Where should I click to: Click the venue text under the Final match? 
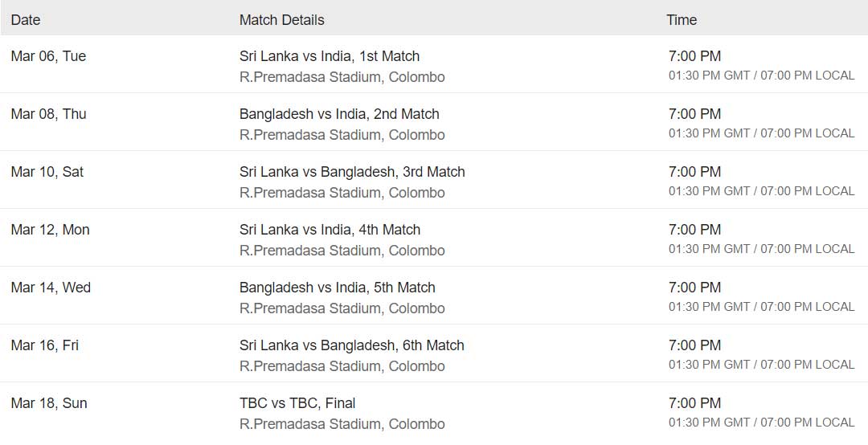coord(342,424)
